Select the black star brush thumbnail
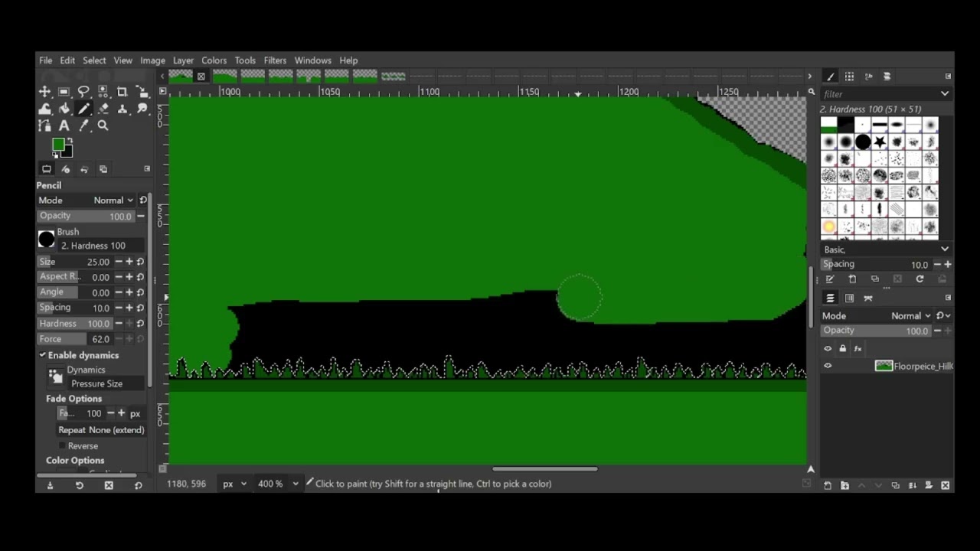 tap(880, 142)
